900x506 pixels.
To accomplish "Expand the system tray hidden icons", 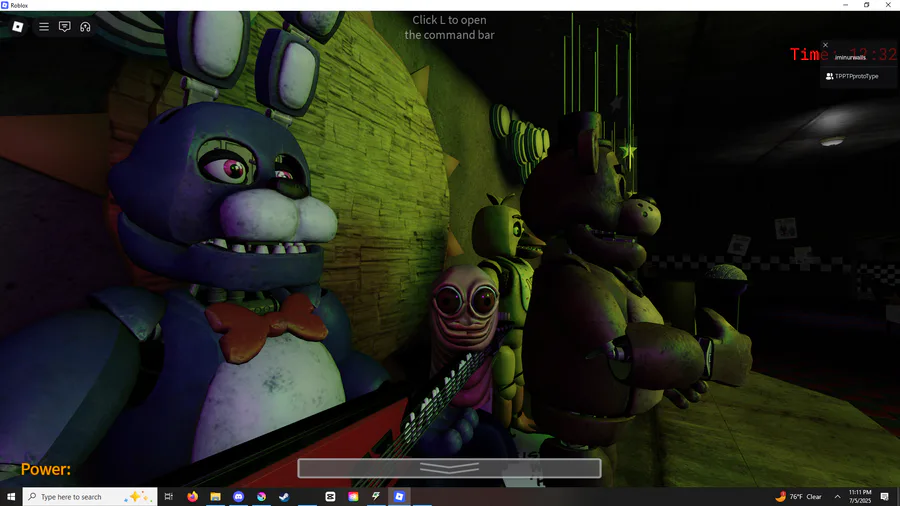I will pyautogui.click(x=837, y=497).
